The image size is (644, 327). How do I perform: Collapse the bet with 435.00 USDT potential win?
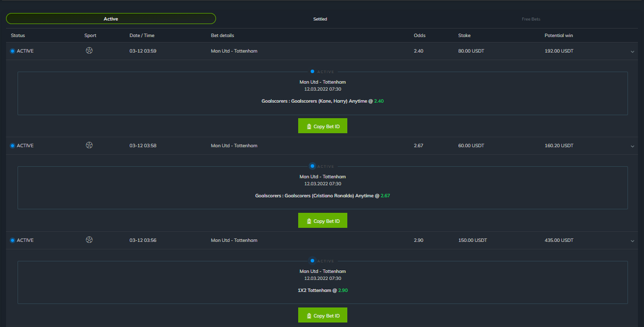pos(633,241)
